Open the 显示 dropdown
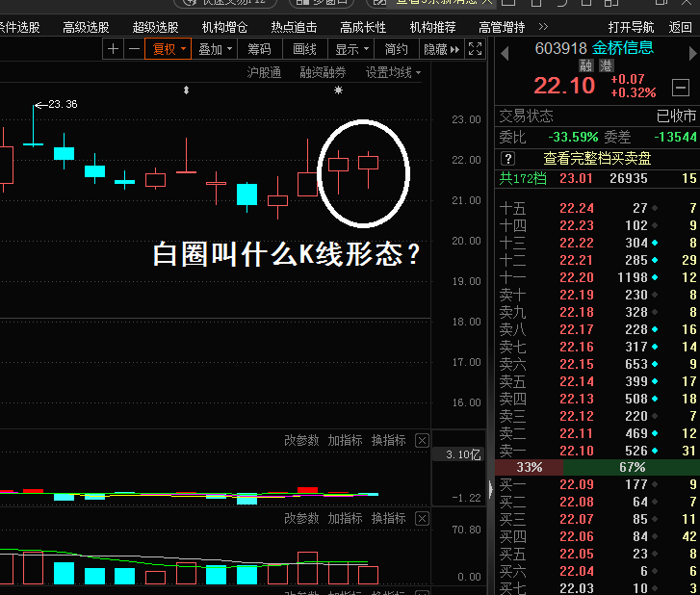This screenshot has height=595, width=700. (x=350, y=49)
